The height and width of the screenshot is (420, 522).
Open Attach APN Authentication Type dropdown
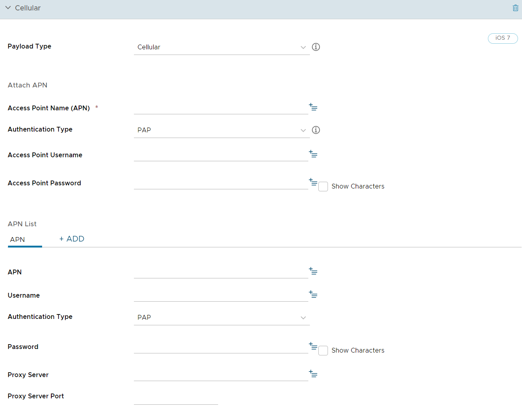pos(222,130)
